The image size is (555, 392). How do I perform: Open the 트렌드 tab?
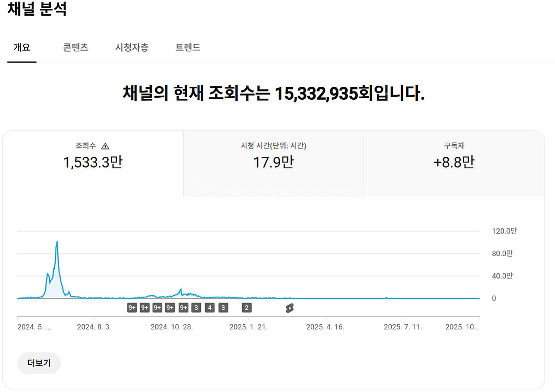(188, 48)
